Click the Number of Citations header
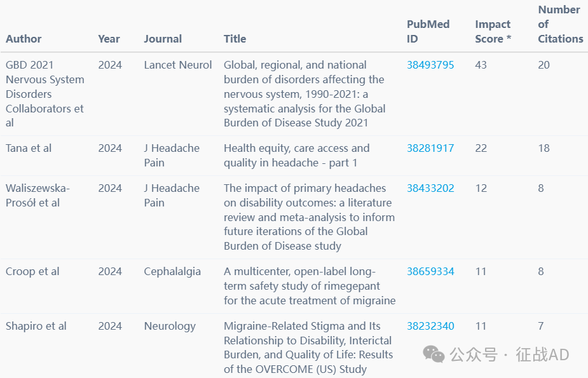Screen dimensions: 588x378 point(560,24)
